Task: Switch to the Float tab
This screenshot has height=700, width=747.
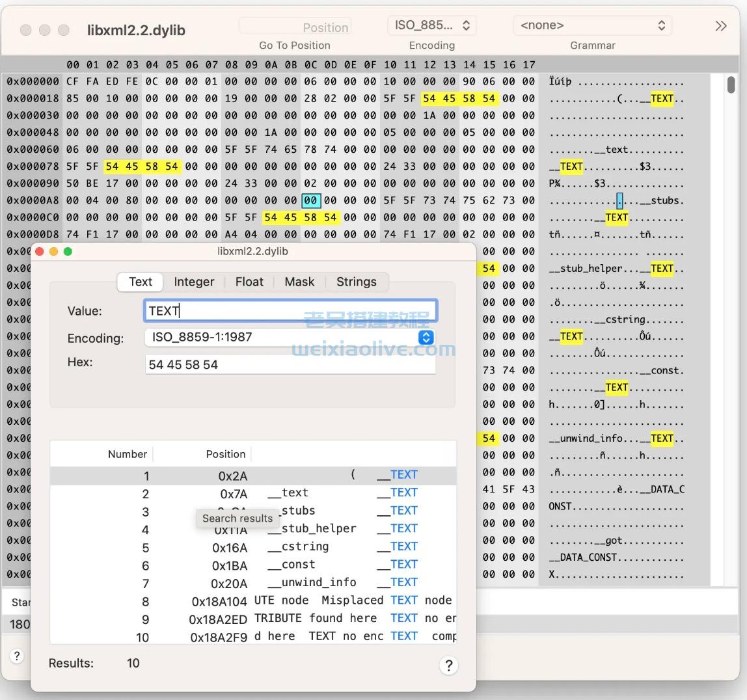Action: (249, 282)
